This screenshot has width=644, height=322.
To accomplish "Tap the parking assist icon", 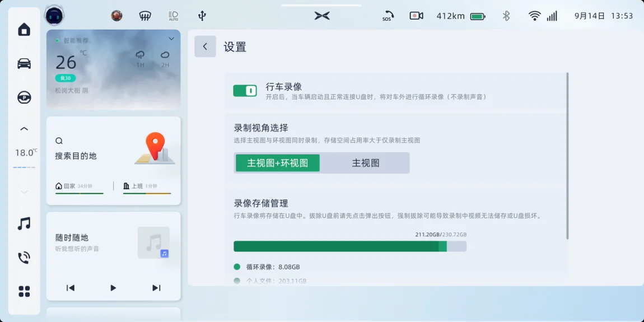I will tap(24, 97).
